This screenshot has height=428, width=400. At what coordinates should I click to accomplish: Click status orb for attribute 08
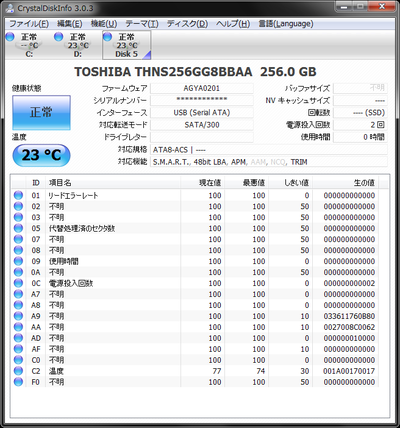(18, 250)
